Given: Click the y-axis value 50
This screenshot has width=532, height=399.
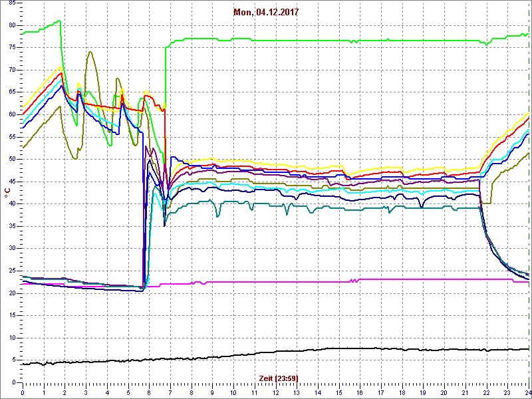Looking at the screenshot, I should [13, 160].
